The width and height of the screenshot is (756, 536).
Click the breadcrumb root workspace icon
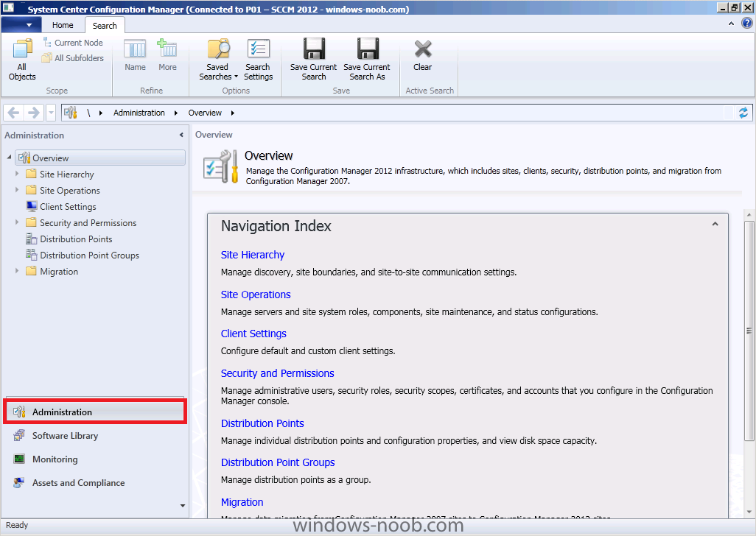click(71, 113)
